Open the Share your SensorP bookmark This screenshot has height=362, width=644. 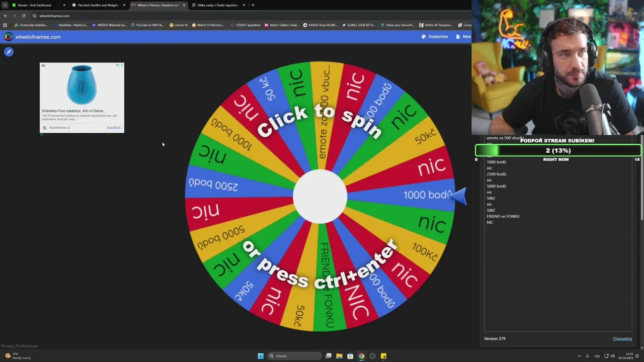[x=397, y=25]
